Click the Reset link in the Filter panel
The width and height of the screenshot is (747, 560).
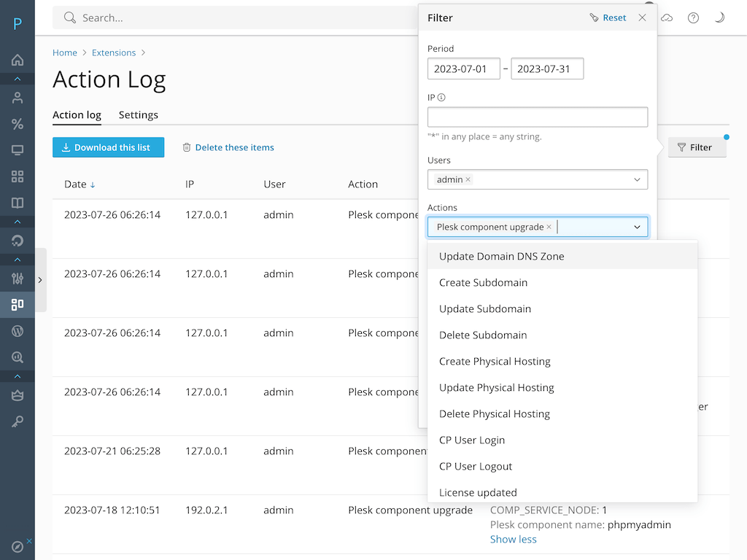(614, 17)
